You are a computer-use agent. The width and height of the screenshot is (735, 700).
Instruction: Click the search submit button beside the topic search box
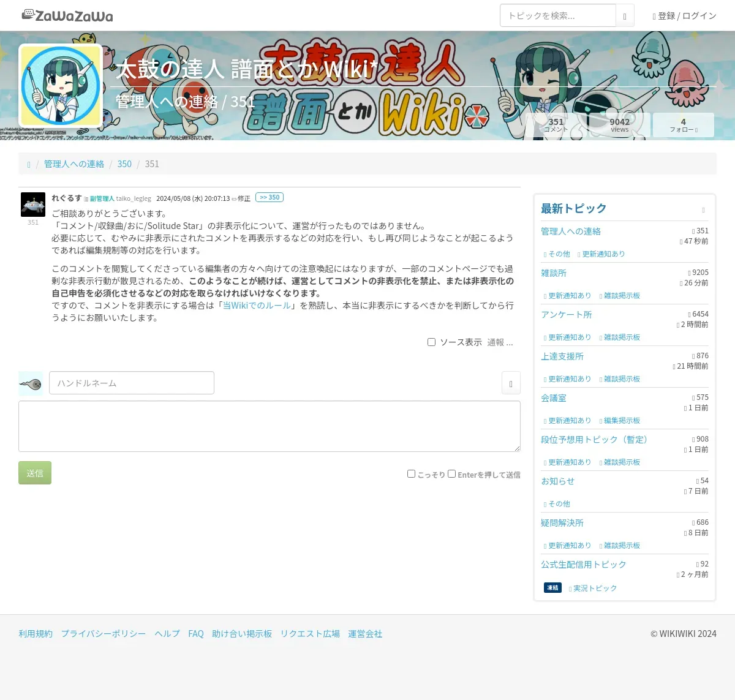point(625,16)
